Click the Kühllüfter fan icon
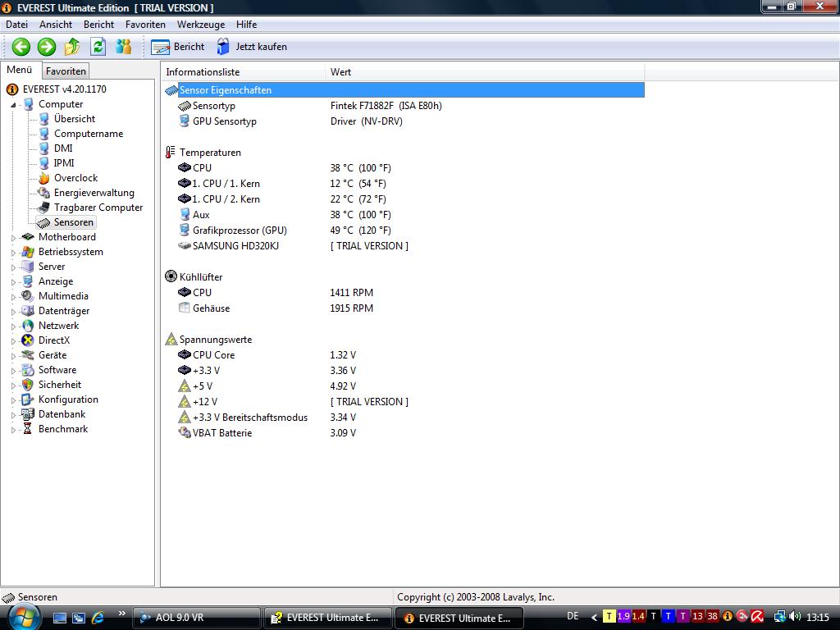Image resolution: width=840 pixels, height=630 pixels. click(171, 276)
